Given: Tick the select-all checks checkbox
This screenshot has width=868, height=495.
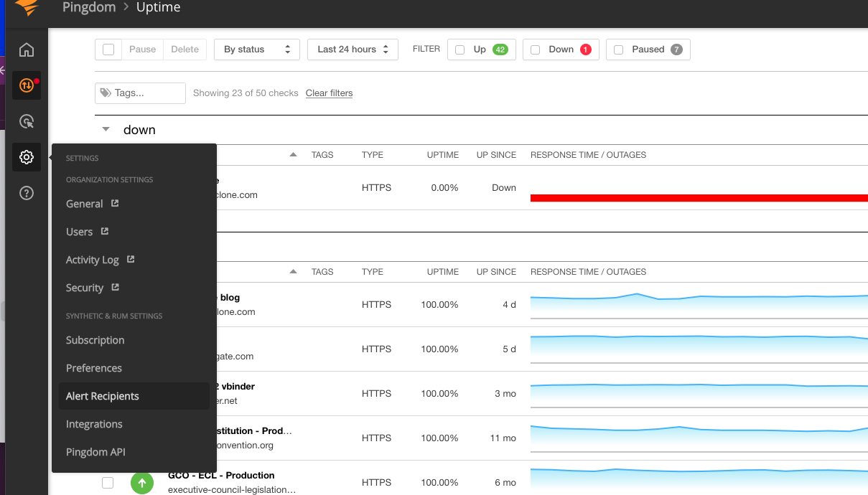Looking at the screenshot, I should [108, 49].
